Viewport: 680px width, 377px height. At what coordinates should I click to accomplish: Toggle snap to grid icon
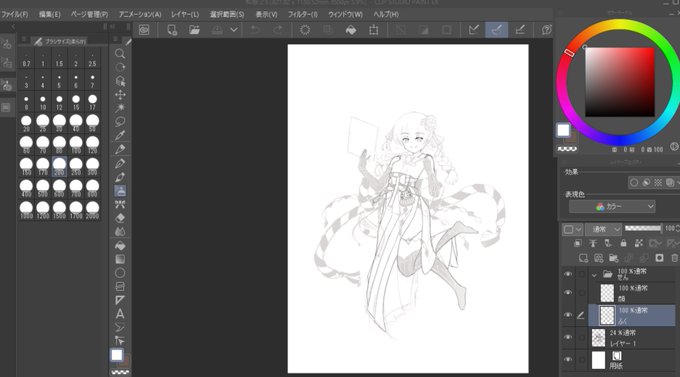tap(520, 30)
